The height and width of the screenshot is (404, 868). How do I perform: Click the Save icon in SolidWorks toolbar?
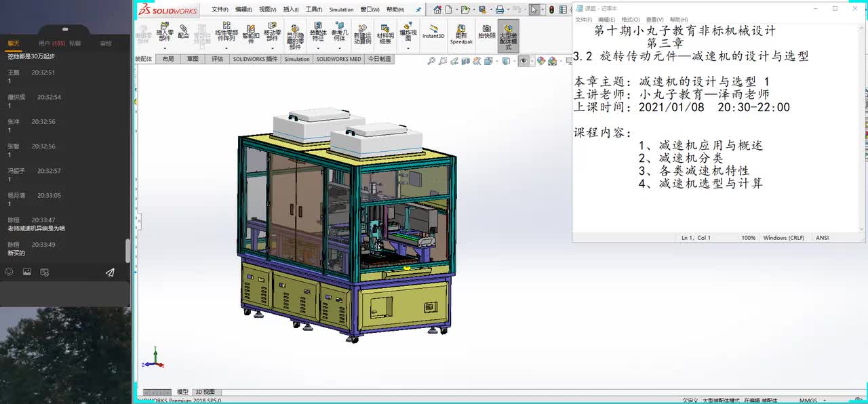481,9
